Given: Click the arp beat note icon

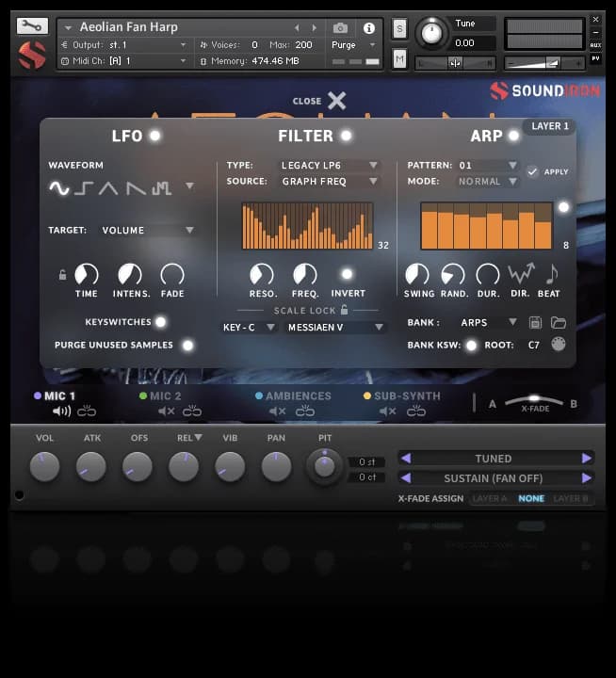Looking at the screenshot, I should [552, 274].
